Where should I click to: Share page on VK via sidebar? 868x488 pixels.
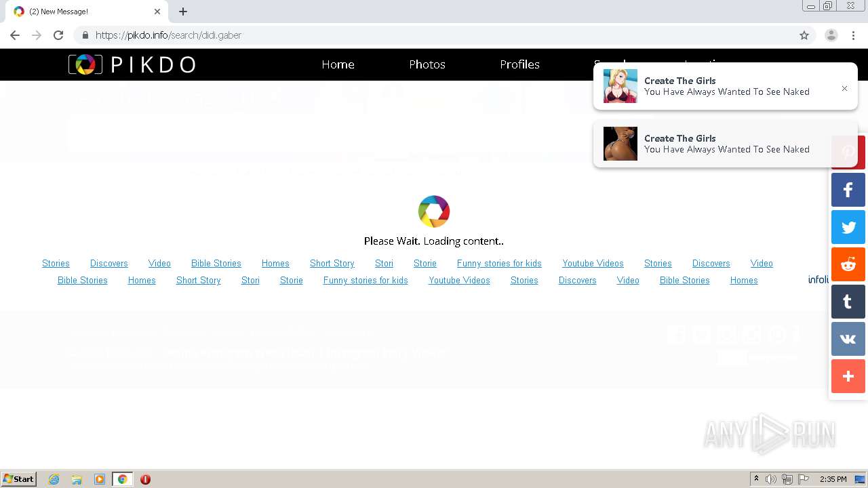(x=848, y=339)
